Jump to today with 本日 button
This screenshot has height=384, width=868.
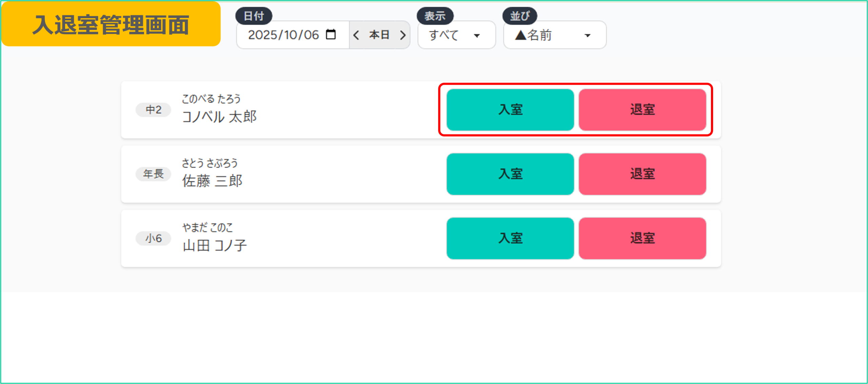(x=379, y=35)
